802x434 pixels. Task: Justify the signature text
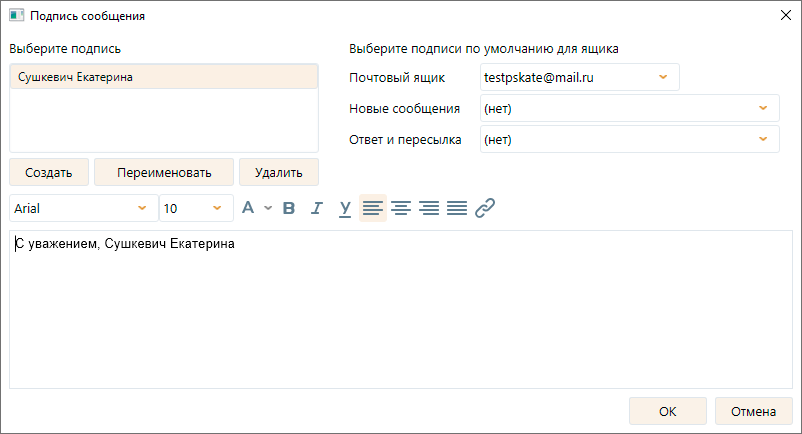457,208
